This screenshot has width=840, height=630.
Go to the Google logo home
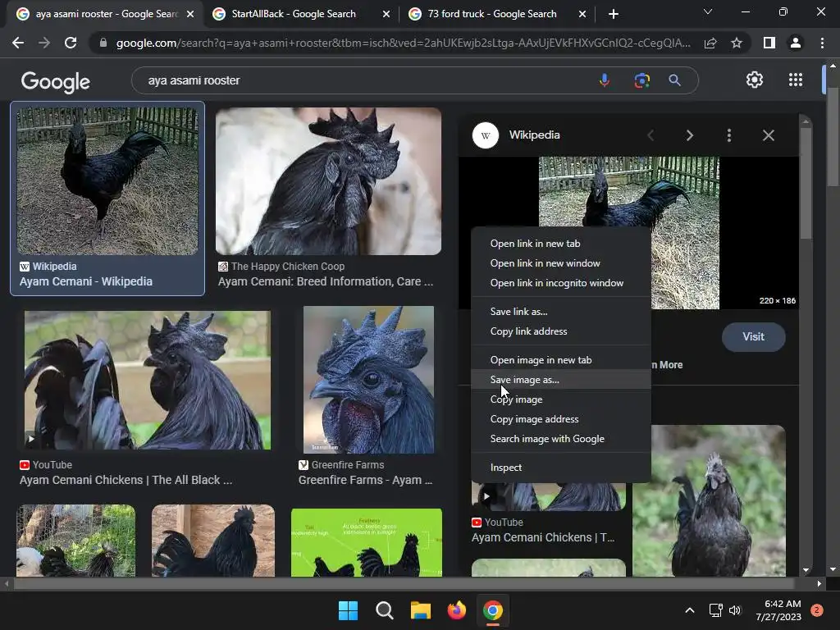click(x=56, y=81)
